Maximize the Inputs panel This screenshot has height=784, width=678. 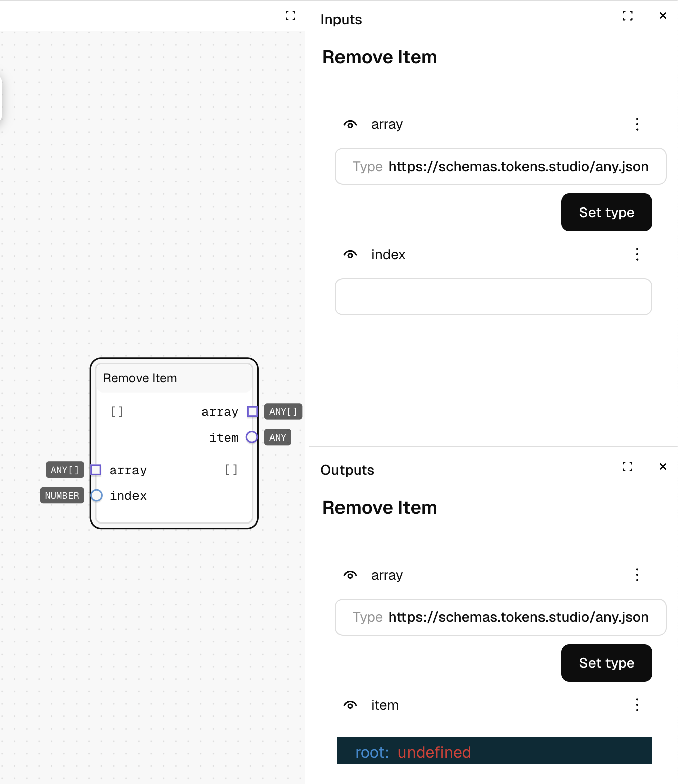627,16
